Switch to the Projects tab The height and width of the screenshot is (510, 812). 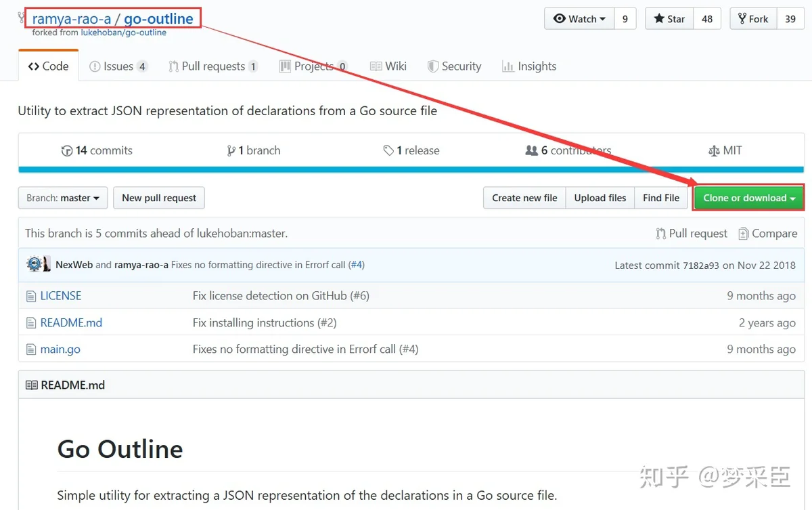pos(313,66)
